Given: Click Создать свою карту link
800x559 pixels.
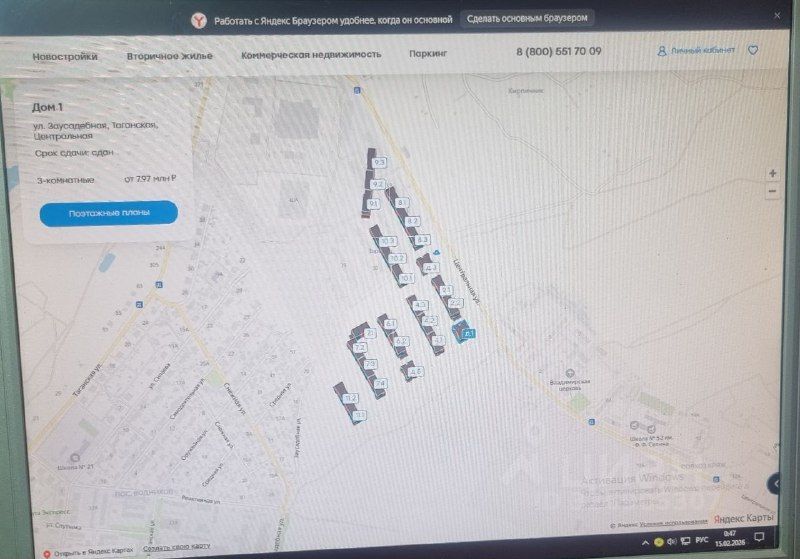Looking at the screenshot, I should click(x=177, y=548).
